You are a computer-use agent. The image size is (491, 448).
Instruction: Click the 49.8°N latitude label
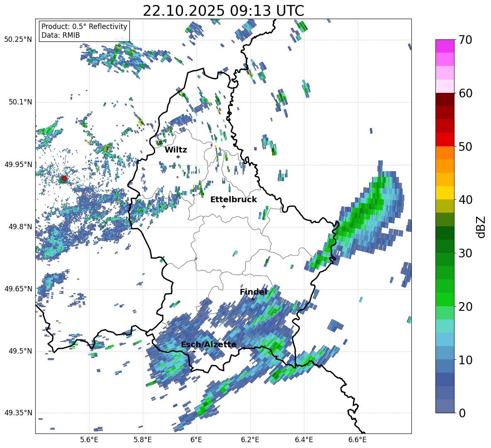[x=20, y=227]
